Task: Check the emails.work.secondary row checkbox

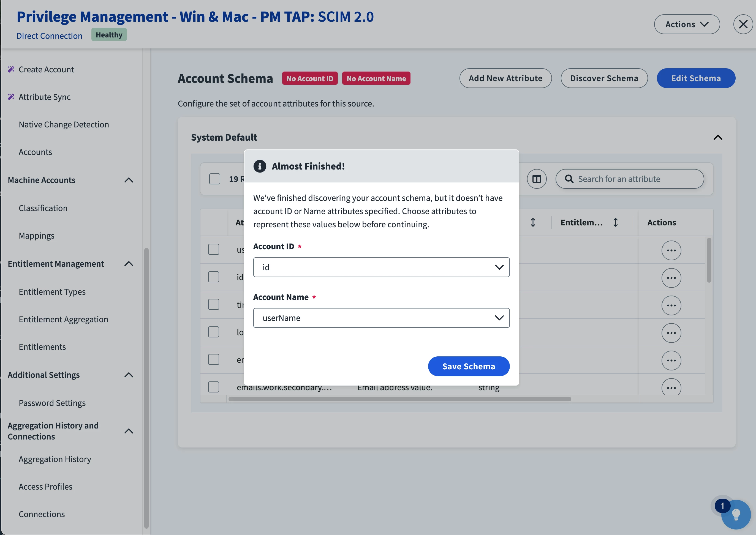Action: pyautogui.click(x=214, y=387)
